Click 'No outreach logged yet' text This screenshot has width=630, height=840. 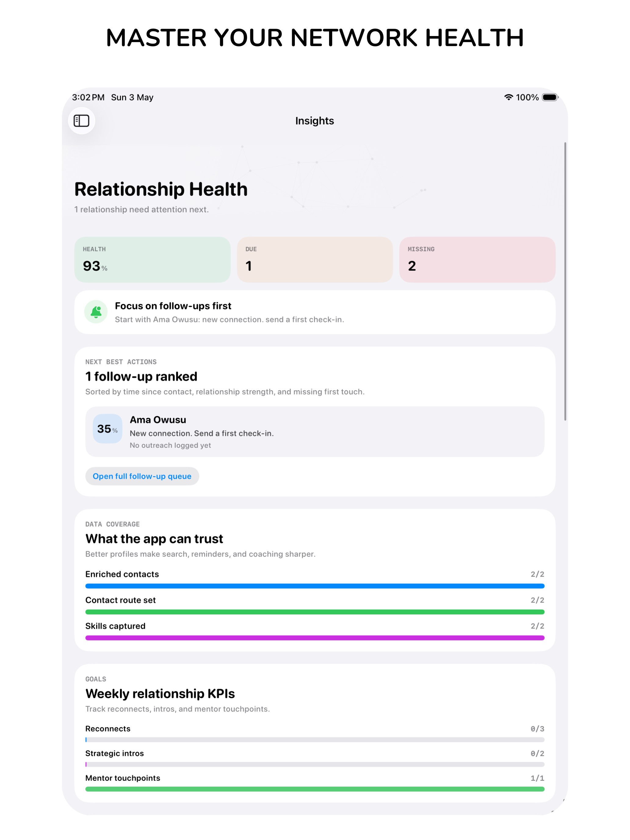(170, 445)
